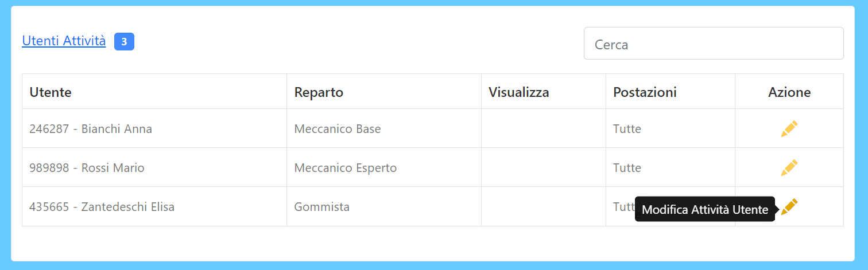Select the 989898 - Rossi Mario cell
The width and height of the screenshot is (868, 270).
(154, 167)
